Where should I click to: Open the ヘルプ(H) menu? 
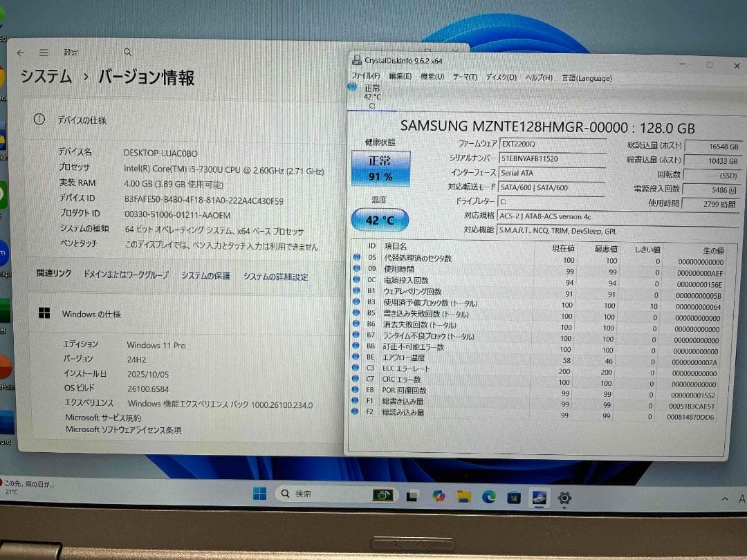(539, 77)
